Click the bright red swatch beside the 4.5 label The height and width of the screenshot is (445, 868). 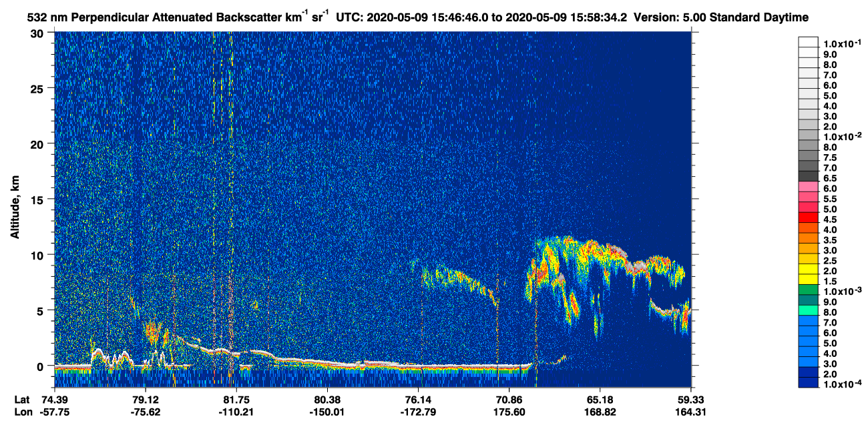click(808, 218)
